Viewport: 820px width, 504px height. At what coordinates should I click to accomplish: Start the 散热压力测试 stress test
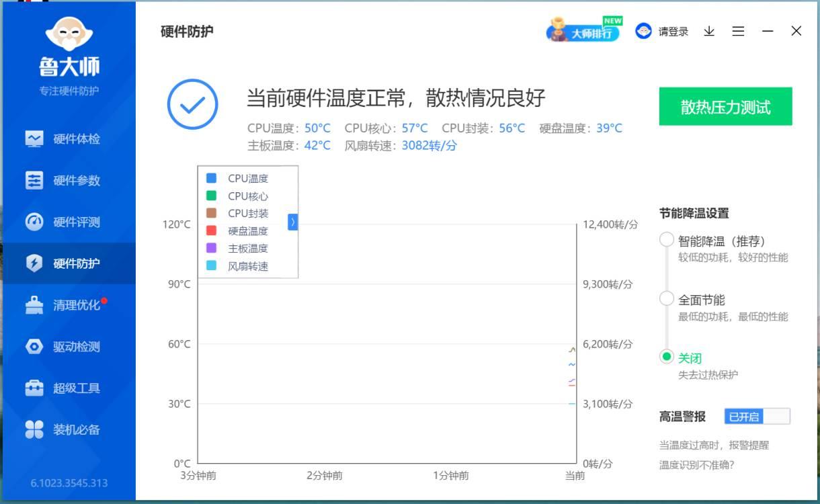724,106
